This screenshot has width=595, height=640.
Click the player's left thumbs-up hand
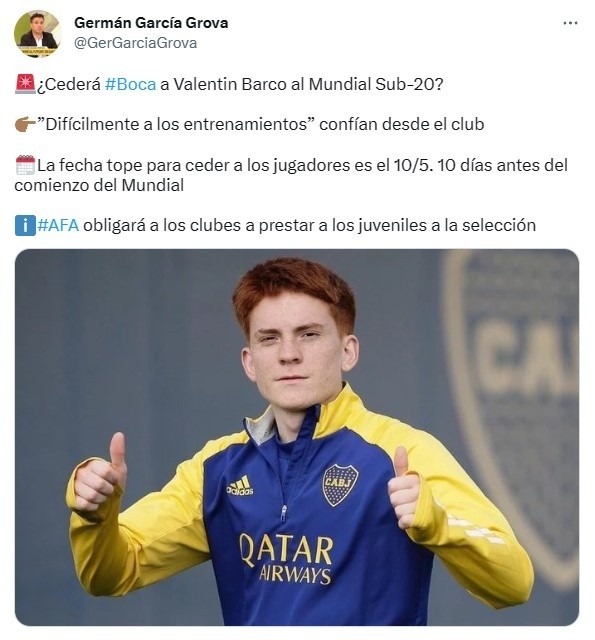point(404,489)
